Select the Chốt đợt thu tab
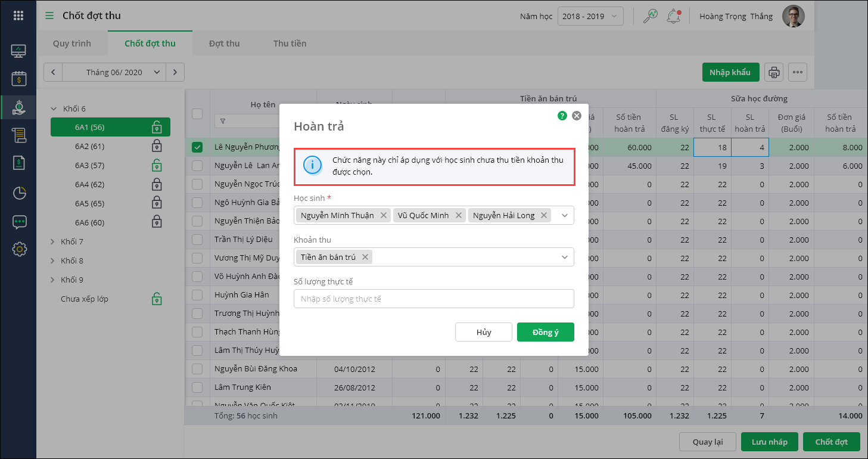The height and width of the screenshot is (459, 868). tap(150, 44)
